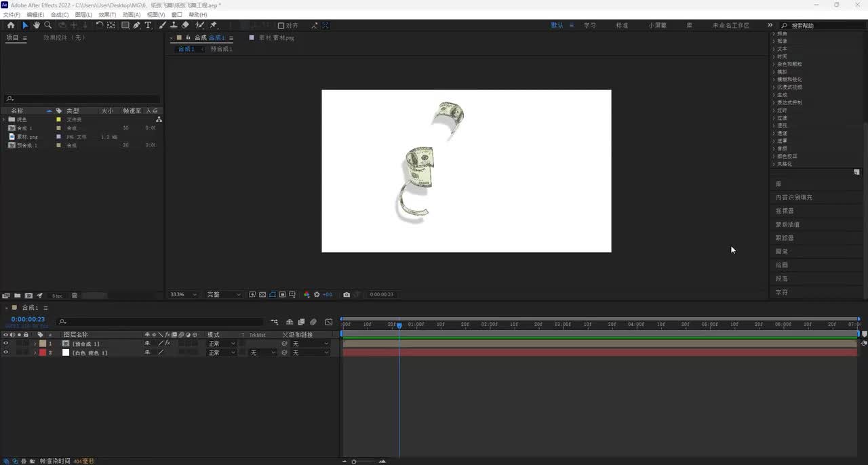Click the frame blending icon in timeline
Screen dimensions: 868x465
(302, 322)
